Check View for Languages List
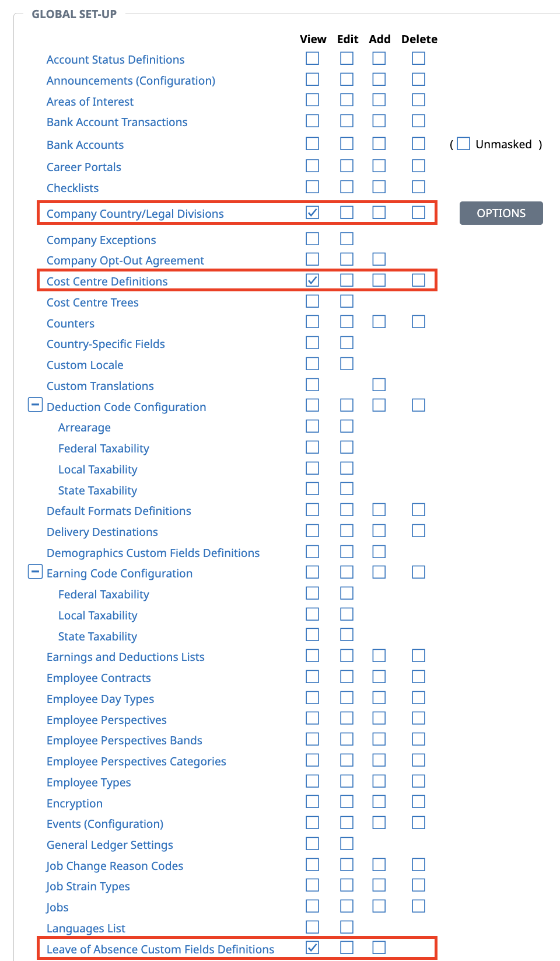The width and height of the screenshot is (560, 961). click(313, 927)
